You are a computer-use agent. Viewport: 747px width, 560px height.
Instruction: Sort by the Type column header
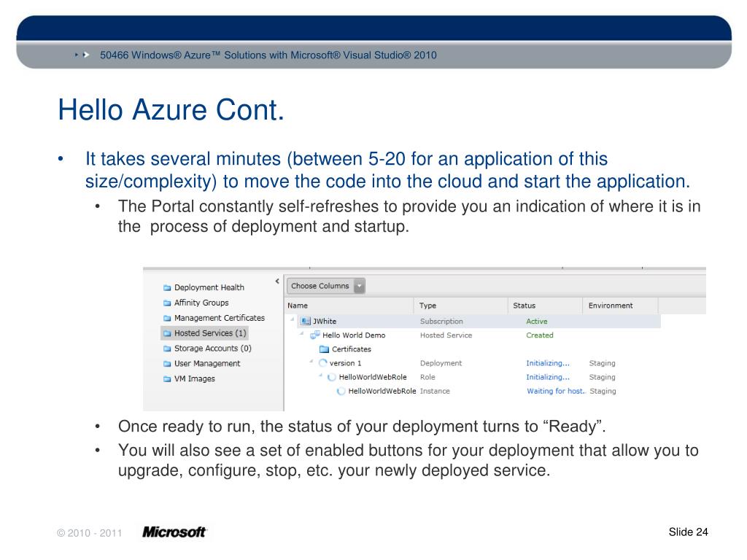pos(427,306)
